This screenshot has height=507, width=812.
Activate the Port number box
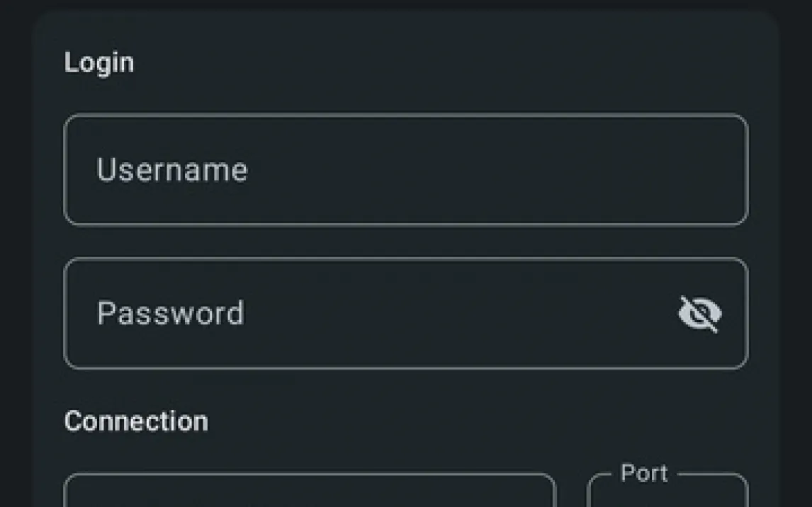[x=667, y=495]
